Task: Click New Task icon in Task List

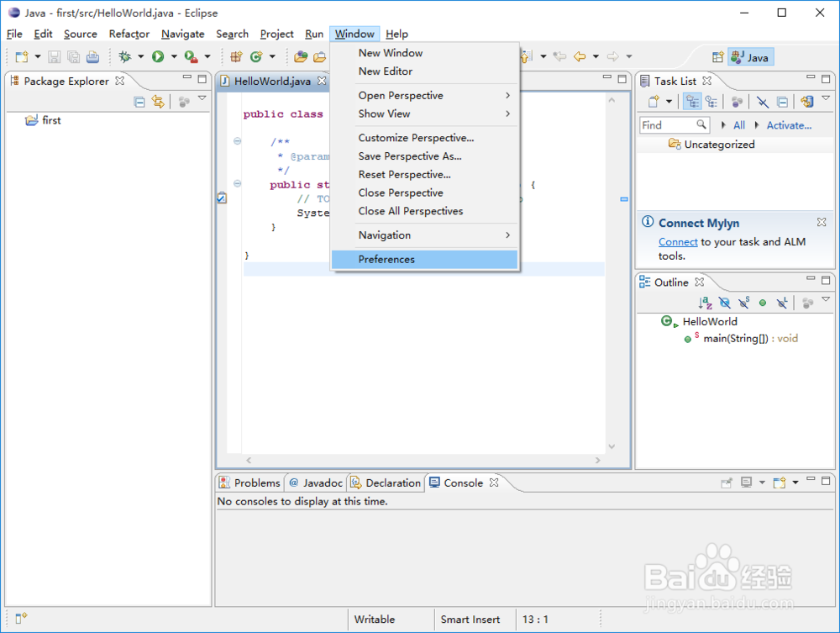Action: coord(654,102)
